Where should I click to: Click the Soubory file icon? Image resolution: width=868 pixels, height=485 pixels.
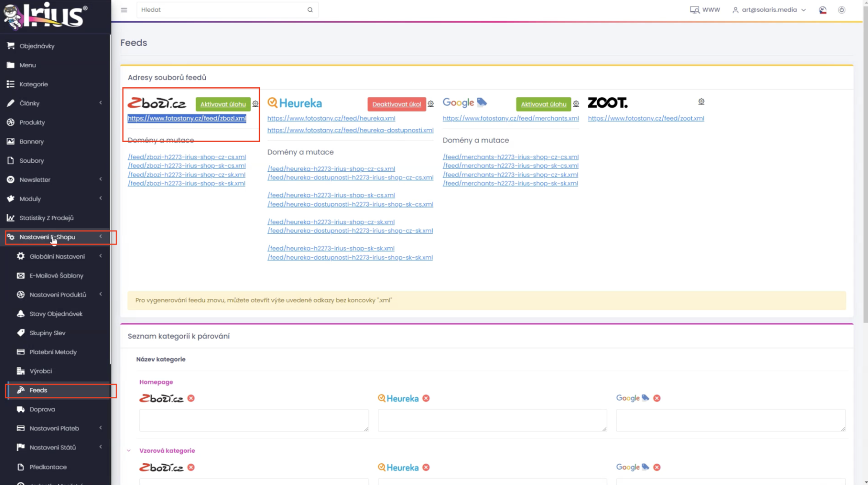pos(11,160)
